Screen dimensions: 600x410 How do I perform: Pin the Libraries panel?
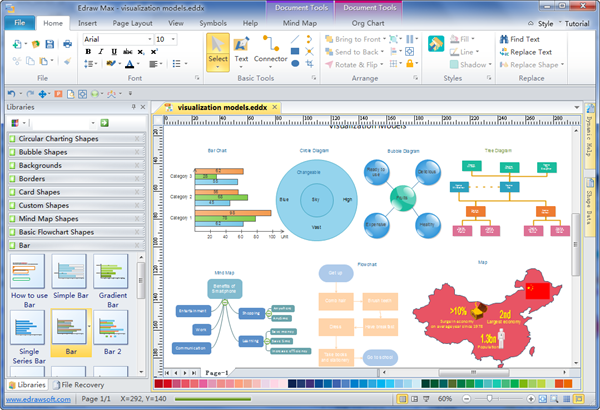pos(134,107)
